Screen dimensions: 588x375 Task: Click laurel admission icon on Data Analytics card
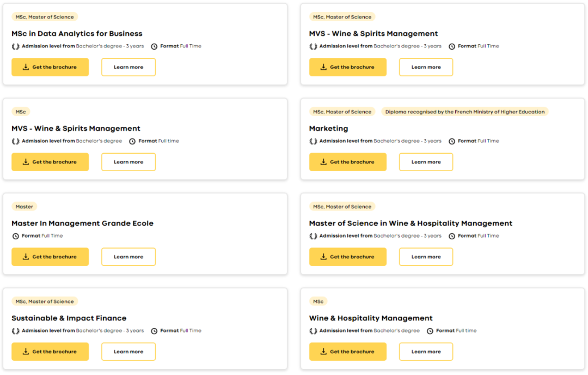click(x=16, y=46)
